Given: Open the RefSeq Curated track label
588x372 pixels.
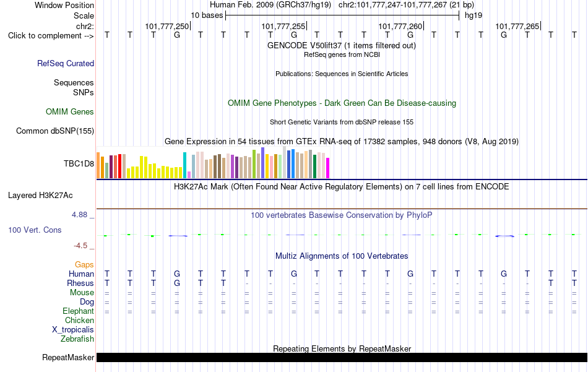Looking at the screenshot, I should (65, 63).
